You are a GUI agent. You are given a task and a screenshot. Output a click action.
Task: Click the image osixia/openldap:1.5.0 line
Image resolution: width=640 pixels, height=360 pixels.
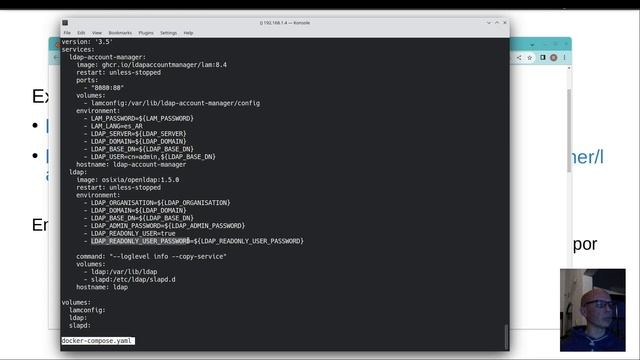(x=128, y=180)
